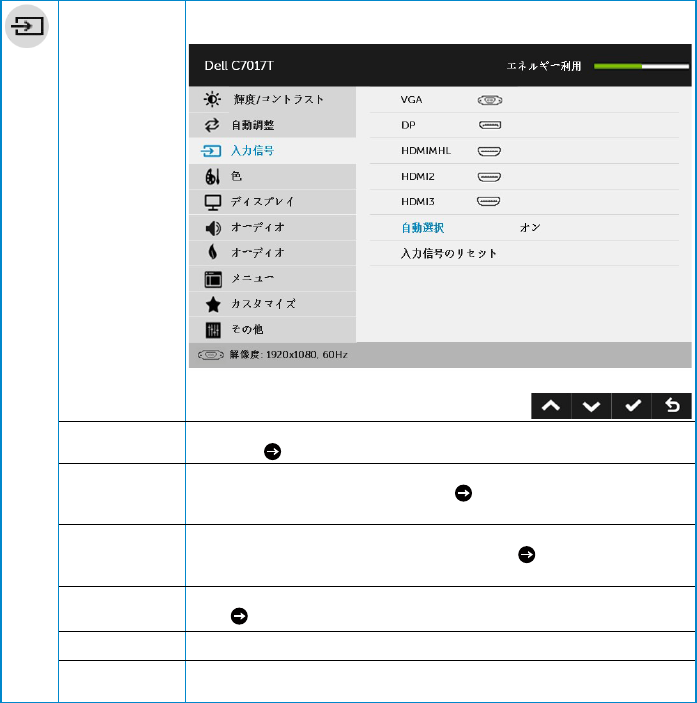This screenshot has width=697, height=703.
Task: Click the star icon beside カスタマイズ
Action: [x=213, y=304]
